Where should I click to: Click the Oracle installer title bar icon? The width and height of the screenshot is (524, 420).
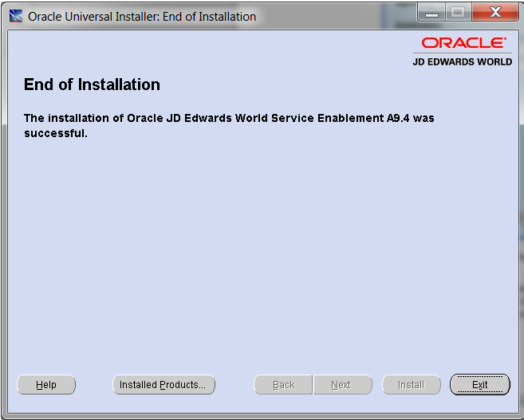pos(16,16)
